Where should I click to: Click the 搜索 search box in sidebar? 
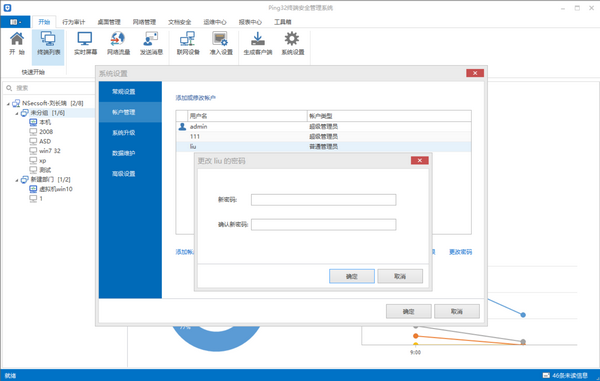tap(50, 88)
